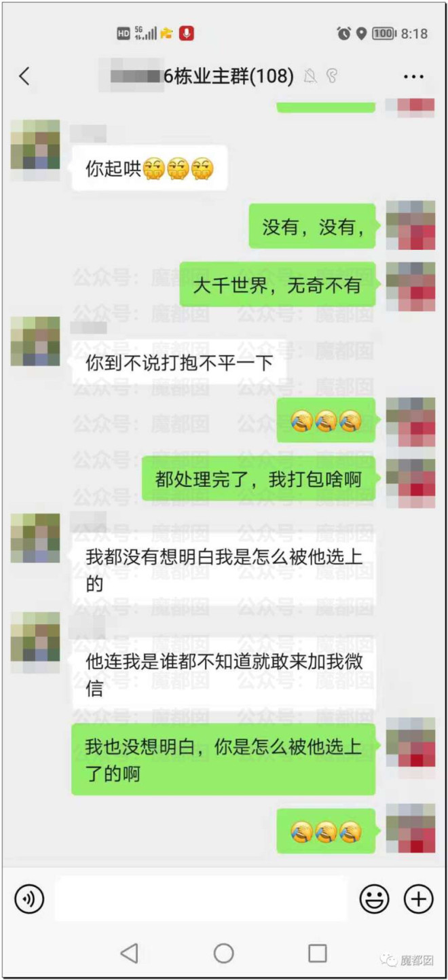Tap the last green crying-laughing emoji bubble

[x=326, y=831]
